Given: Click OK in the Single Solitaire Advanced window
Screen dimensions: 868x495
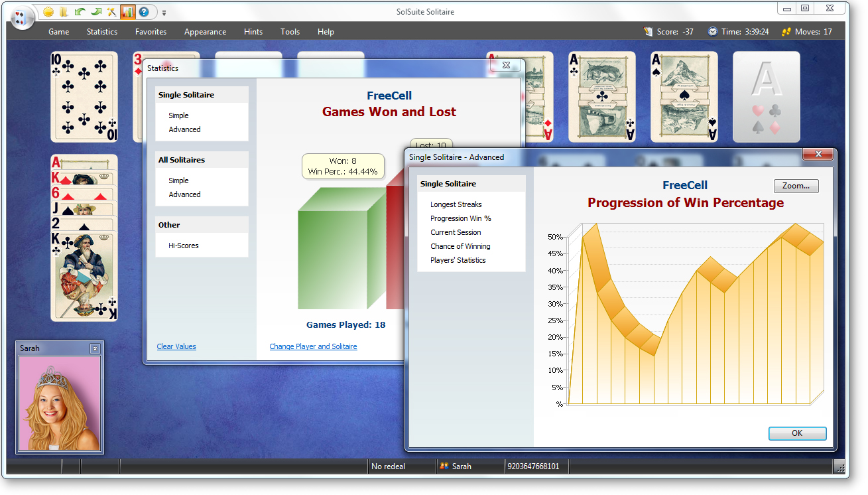Looking at the screenshot, I should pyautogui.click(x=797, y=433).
